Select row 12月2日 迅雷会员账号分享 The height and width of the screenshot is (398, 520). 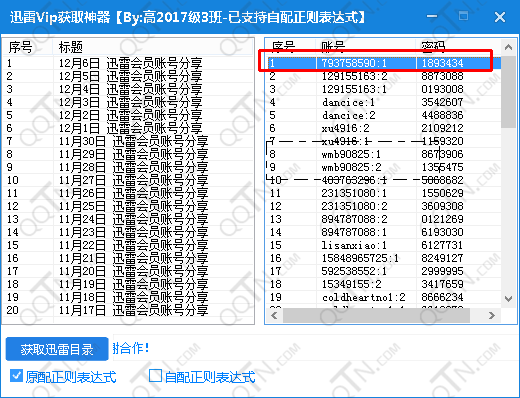point(128,115)
